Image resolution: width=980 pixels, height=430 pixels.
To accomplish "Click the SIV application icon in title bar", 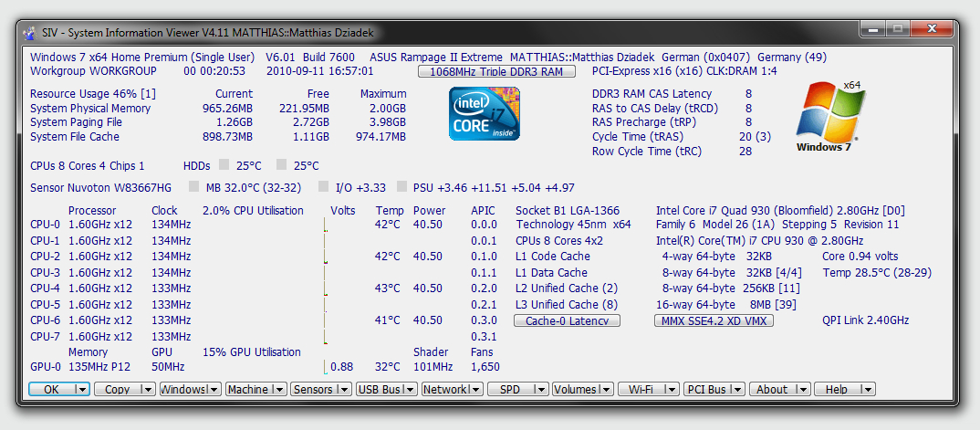I will point(29,33).
